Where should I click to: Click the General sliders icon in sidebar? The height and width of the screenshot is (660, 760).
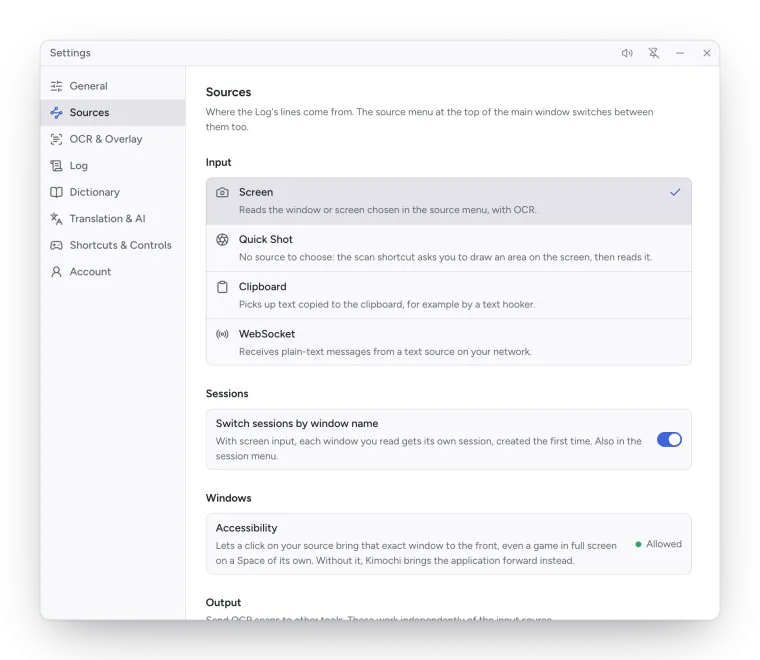pyautogui.click(x=56, y=86)
